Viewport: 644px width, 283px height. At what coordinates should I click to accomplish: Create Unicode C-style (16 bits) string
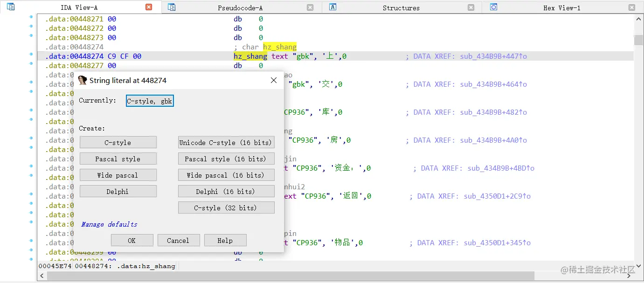[x=226, y=143]
